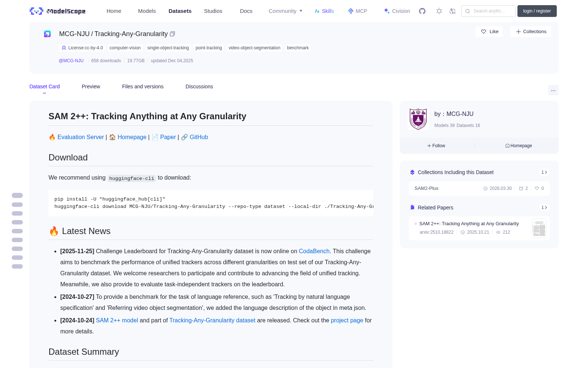Click MCG-NJU university crest logo
This screenshot has width=588, height=368.
[418, 119]
